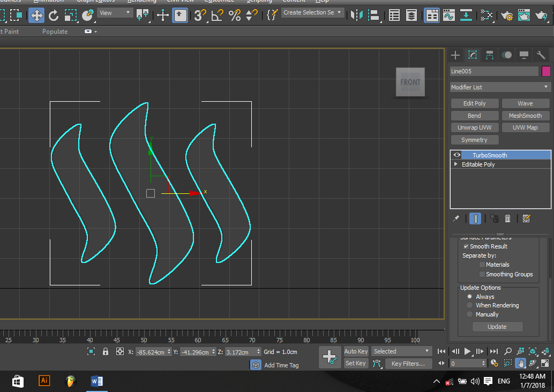Activate the Select and Rotate tool
The width and height of the screenshot is (554, 392).
pyautogui.click(x=54, y=15)
